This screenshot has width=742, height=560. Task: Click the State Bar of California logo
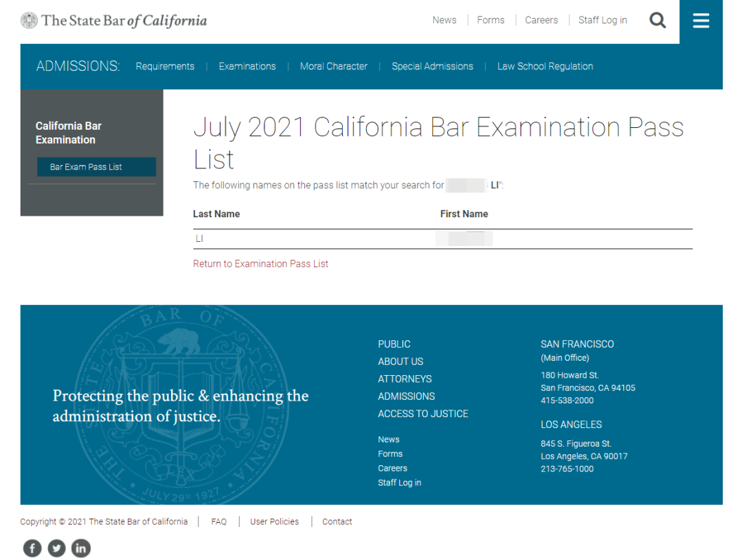coord(113,21)
